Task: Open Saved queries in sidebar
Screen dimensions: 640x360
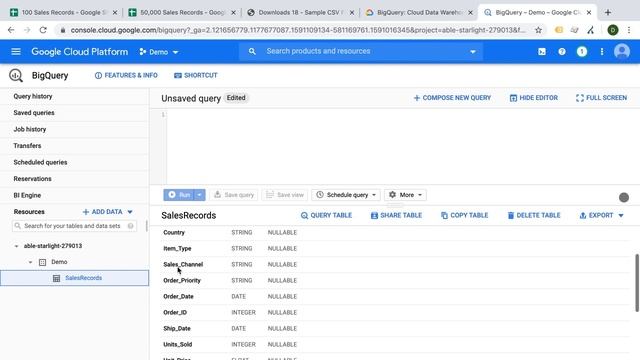Action: click(x=34, y=113)
